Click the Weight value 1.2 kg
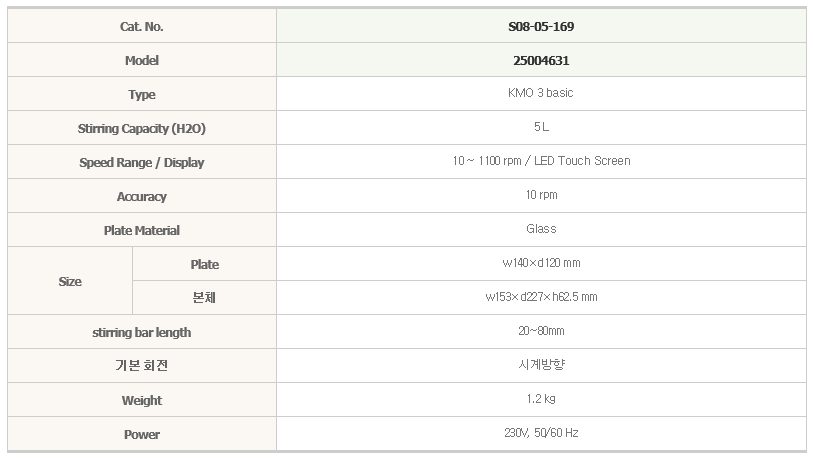The width and height of the screenshot is (813, 460). pos(541,399)
